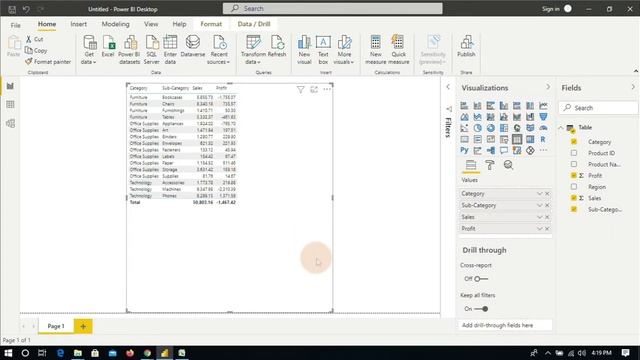Select the line chart visualization
Image resolution: width=640 pixels, height=360 pixels.
click(543, 106)
